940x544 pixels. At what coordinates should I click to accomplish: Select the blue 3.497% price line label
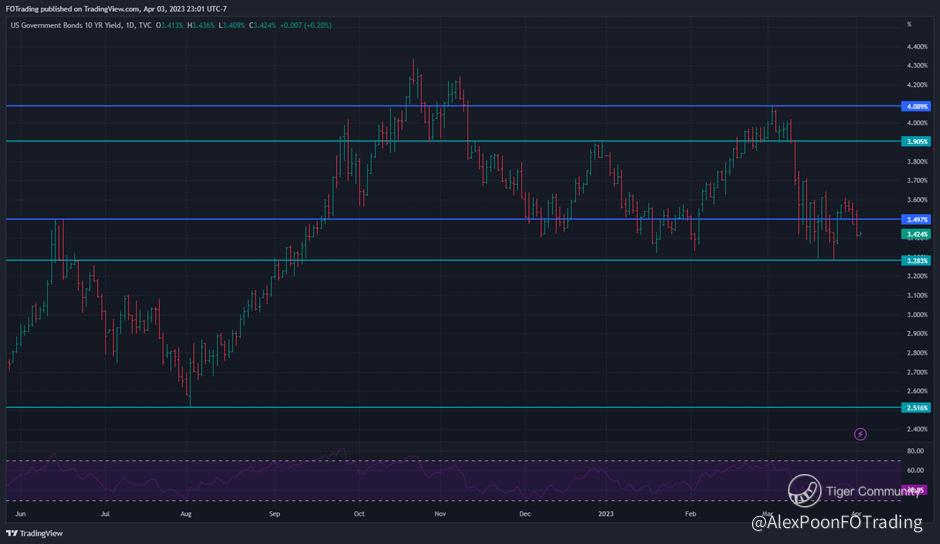916,220
